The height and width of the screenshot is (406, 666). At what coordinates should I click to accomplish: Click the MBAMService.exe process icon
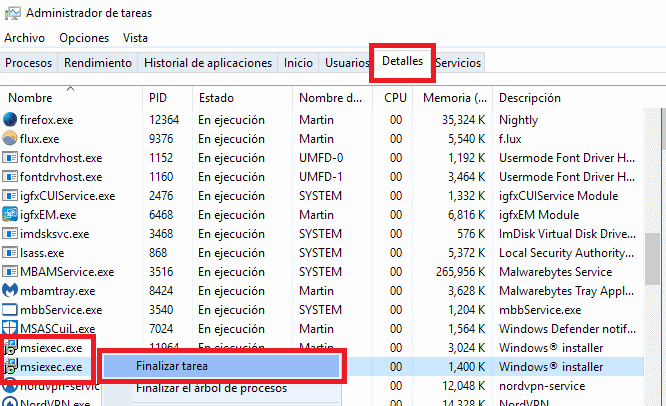click(x=10, y=272)
